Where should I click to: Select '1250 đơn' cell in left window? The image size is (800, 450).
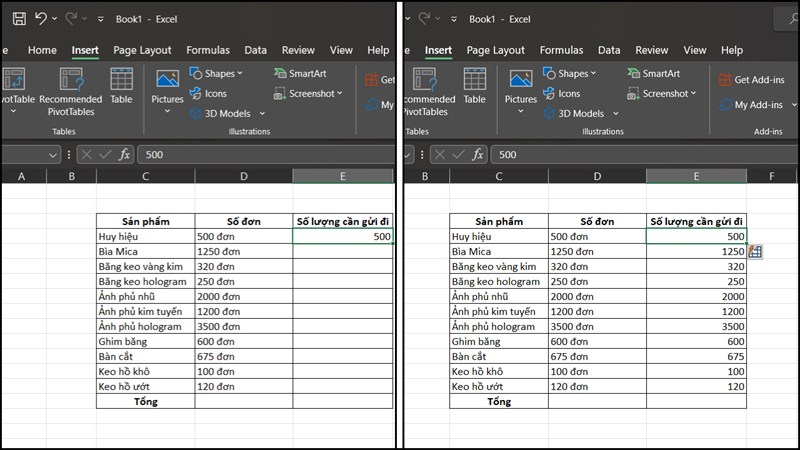(x=243, y=252)
